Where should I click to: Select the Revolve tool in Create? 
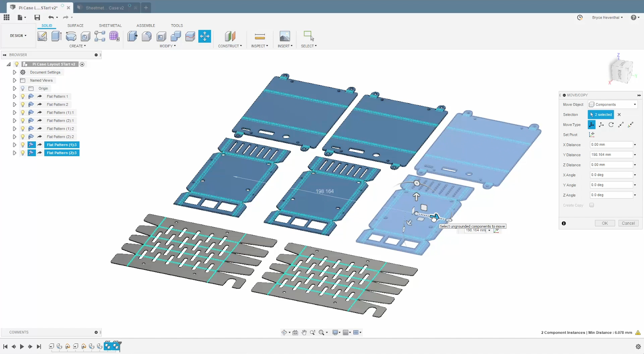(x=71, y=36)
